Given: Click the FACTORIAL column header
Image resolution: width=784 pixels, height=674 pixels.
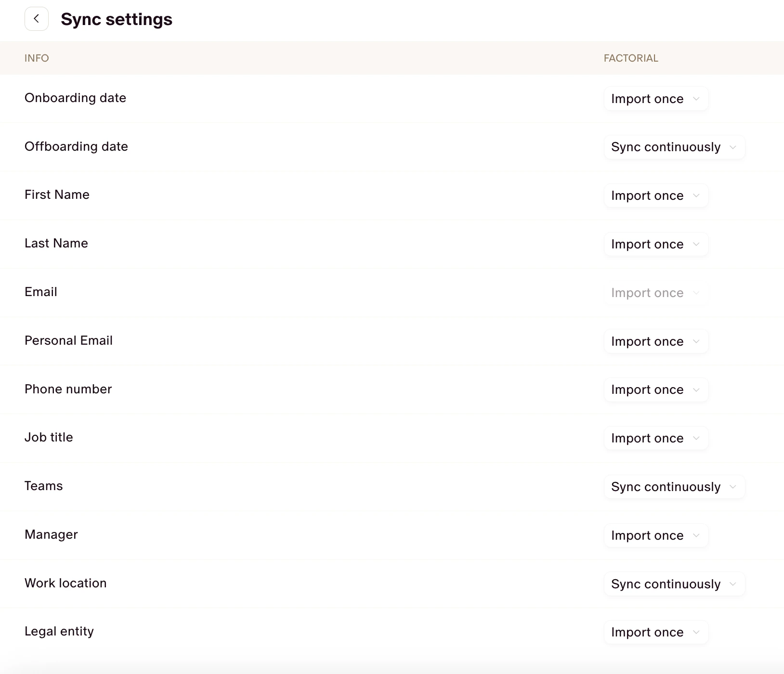Looking at the screenshot, I should tap(631, 58).
